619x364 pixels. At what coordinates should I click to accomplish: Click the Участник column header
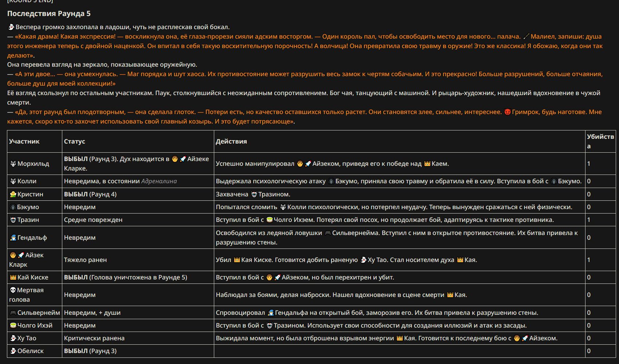coord(24,142)
